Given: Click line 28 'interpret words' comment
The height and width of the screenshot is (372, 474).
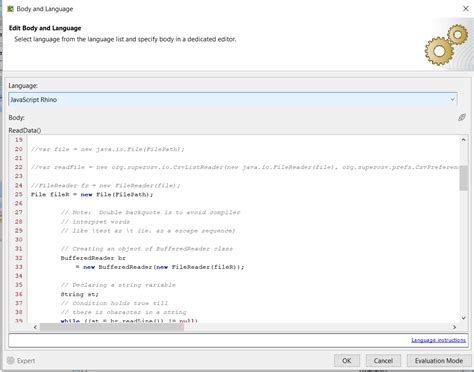Looking at the screenshot, I should click(95, 222).
